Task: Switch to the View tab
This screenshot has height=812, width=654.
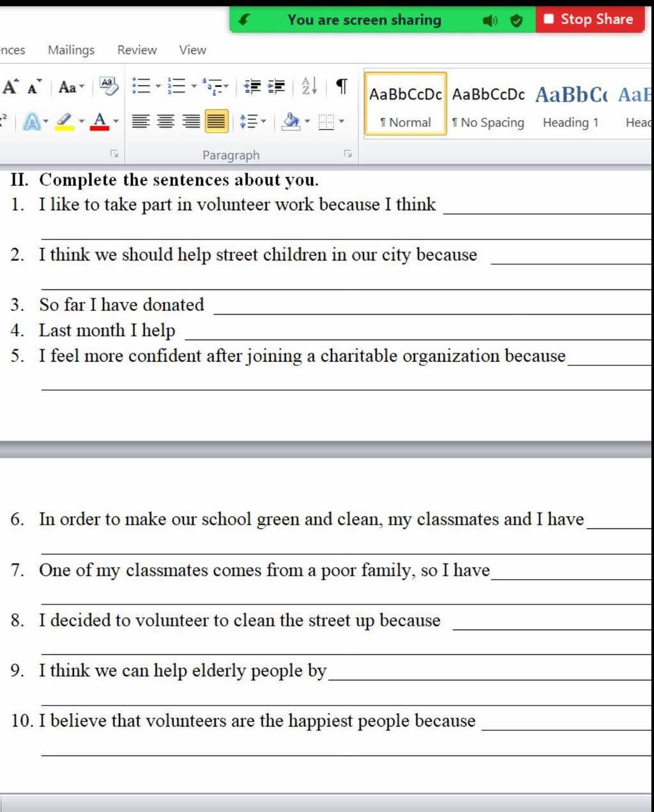Action: click(192, 50)
